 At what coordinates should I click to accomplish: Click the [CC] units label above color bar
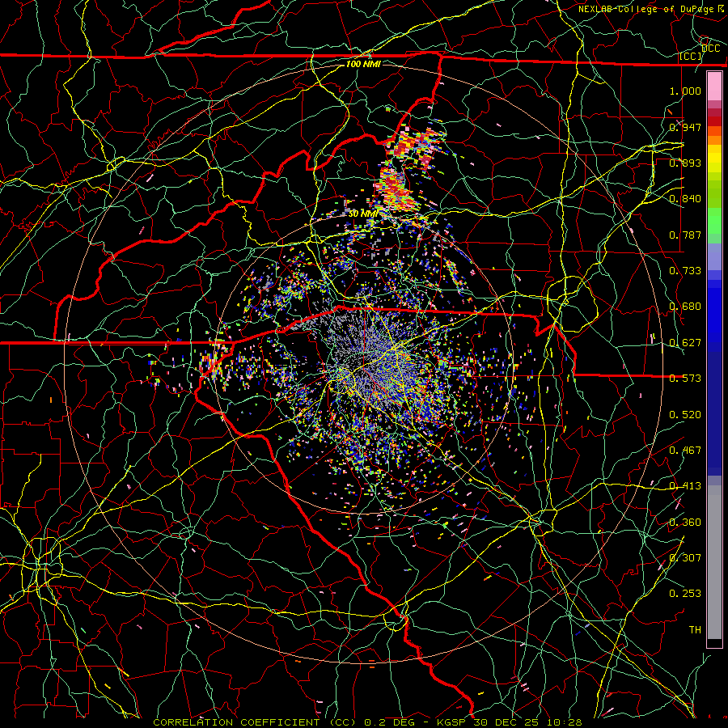691,56
